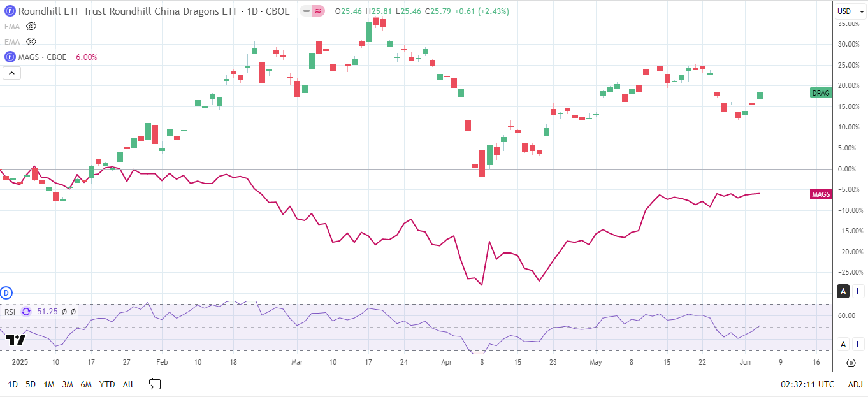Open the Go to date calendar icon
Image resolution: width=868 pixels, height=397 pixels.
(x=155, y=384)
